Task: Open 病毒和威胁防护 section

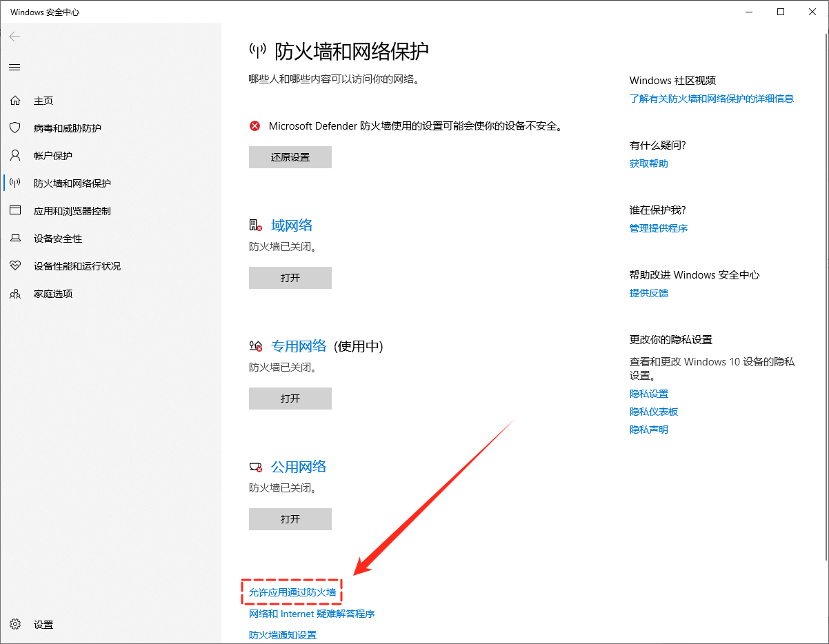Action: (68, 128)
